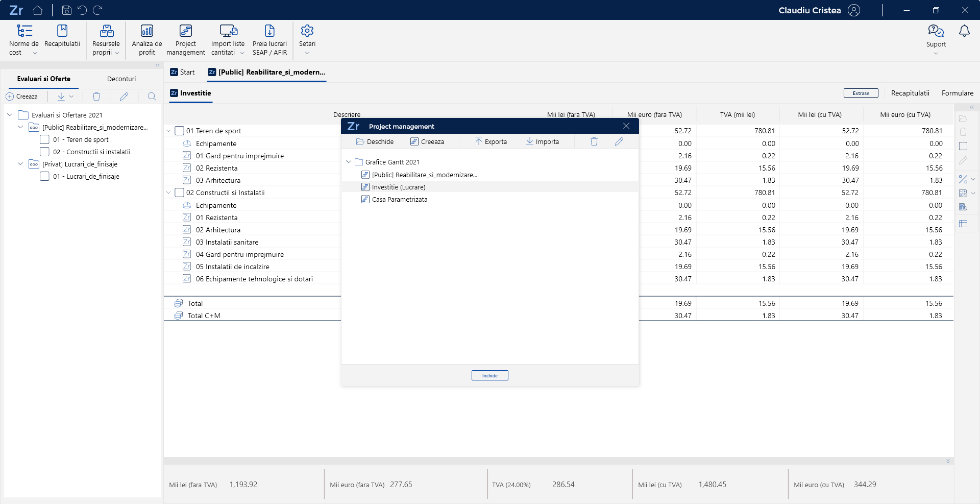Check the 01 Teren de sport checkbox
Viewport: 980px width, 504px height.
179,131
